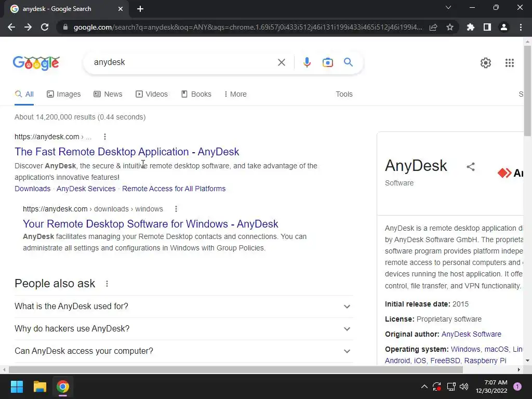The image size is (532, 399).
Task: Open options for anydesk.com first result
Action: [x=105, y=137]
